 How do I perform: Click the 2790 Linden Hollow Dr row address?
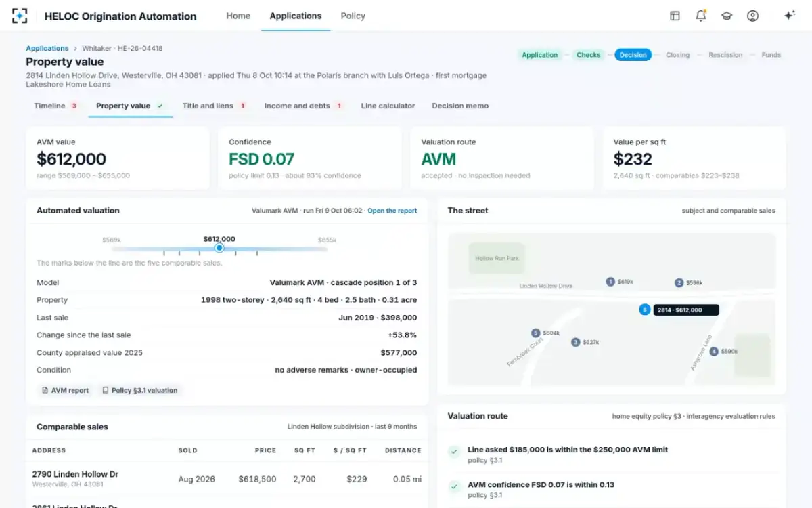pyautogui.click(x=75, y=474)
